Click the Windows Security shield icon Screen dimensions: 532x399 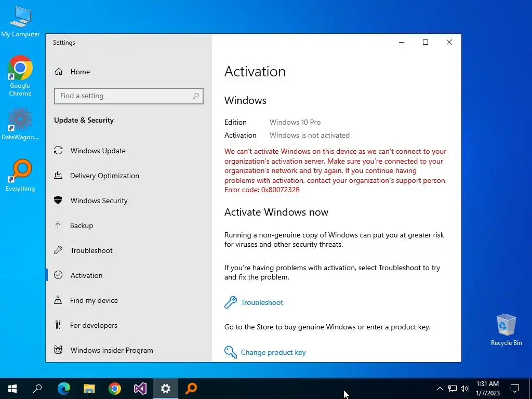[58, 200]
